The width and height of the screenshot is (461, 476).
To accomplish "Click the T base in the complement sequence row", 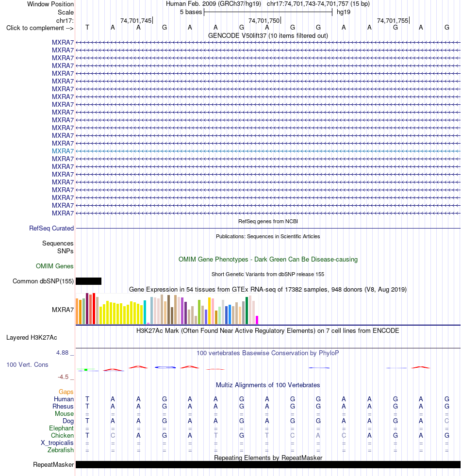I will point(87,28).
